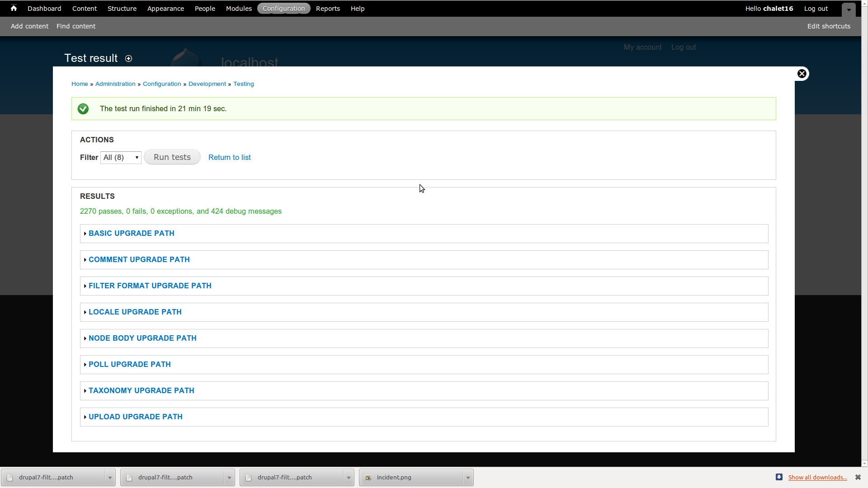Expand Poll Upgrade Path results
The image size is (868, 488).
pyautogui.click(x=129, y=364)
